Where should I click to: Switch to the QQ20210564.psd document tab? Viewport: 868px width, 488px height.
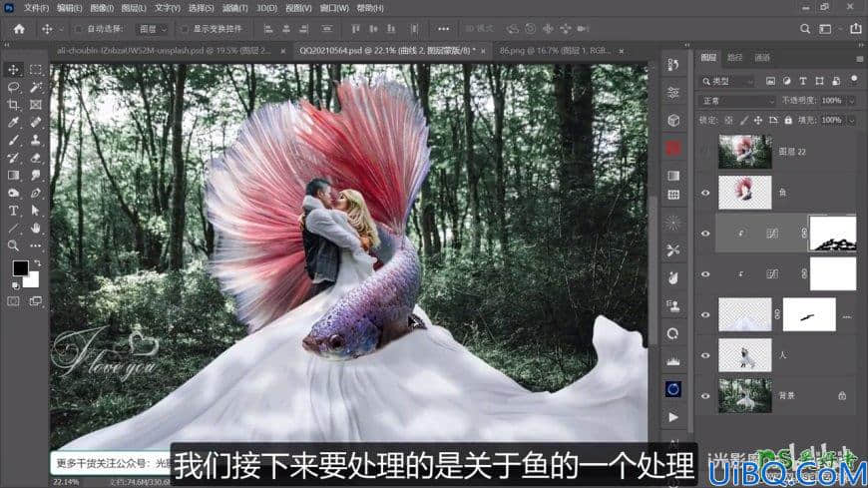click(385, 51)
